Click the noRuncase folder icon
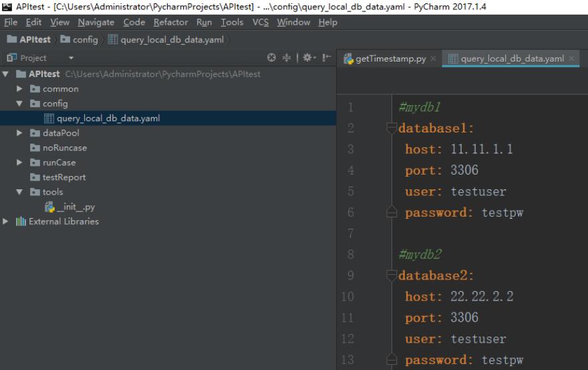This screenshot has height=370, width=588. tap(35, 148)
